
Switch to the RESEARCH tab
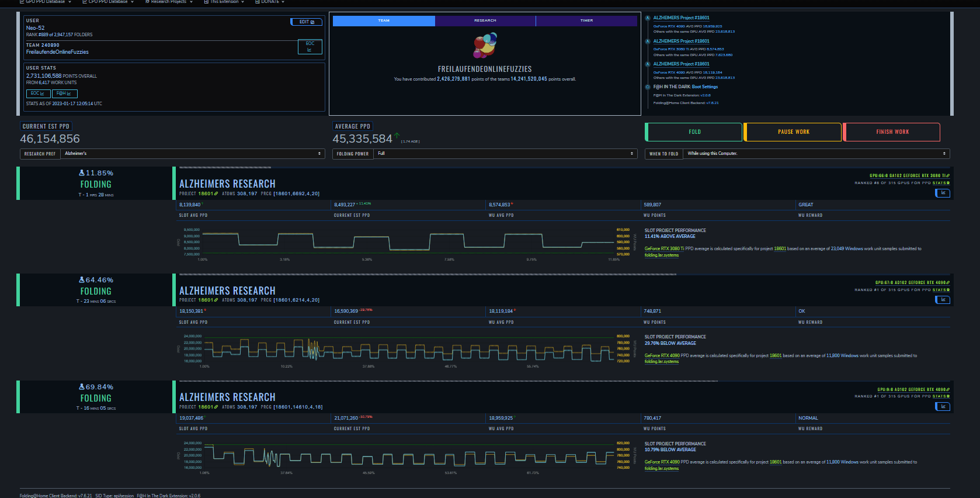tap(485, 20)
